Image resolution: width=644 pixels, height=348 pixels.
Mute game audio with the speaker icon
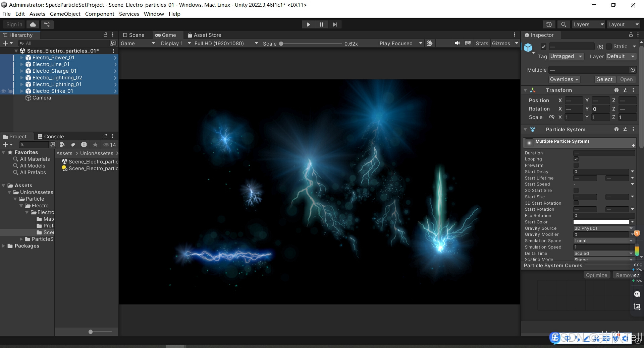click(457, 43)
